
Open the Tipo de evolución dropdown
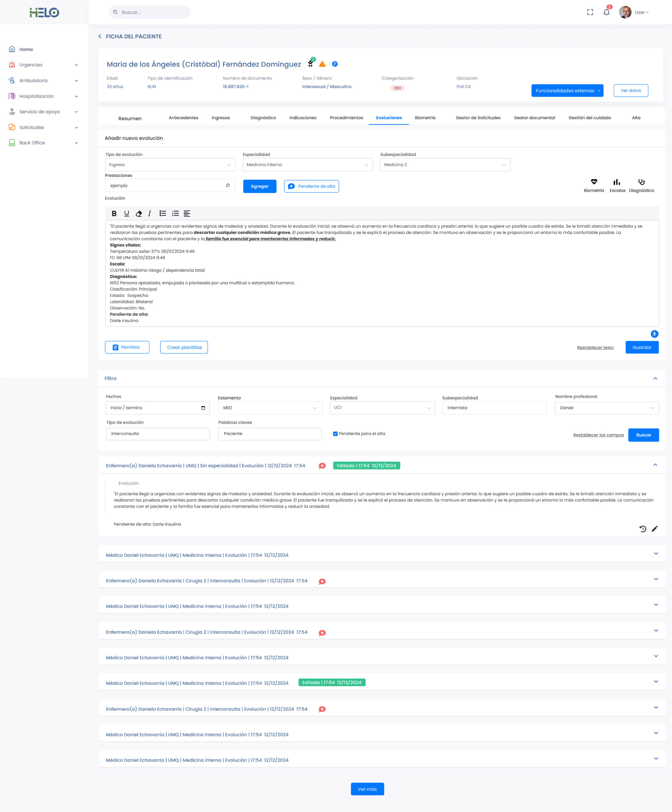[x=170, y=165]
